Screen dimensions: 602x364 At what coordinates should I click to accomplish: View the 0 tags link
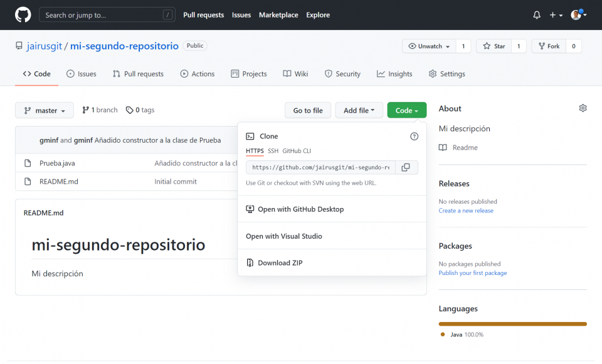pyautogui.click(x=140, y=110)
